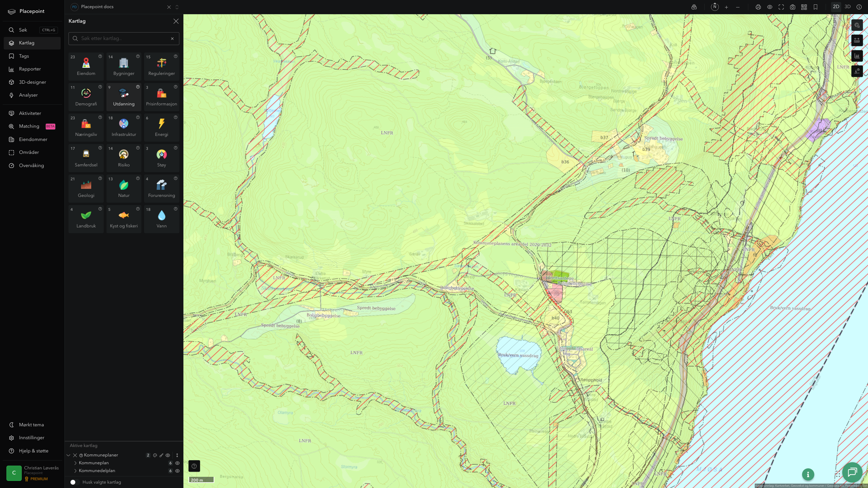Open the measure tool on right edge
Screen dimensions: 868x488
point(857,40)
